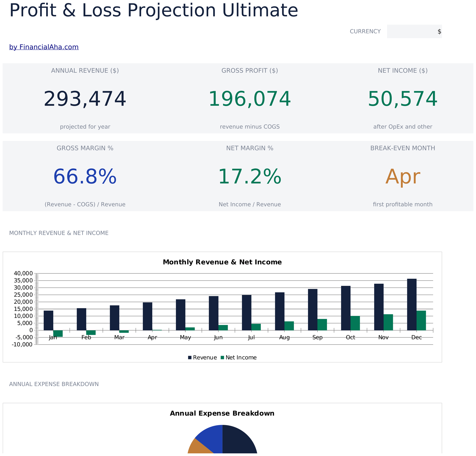
Task: Click the October Revenue bar
Action: pyautogui.click(x=346, y=308)
